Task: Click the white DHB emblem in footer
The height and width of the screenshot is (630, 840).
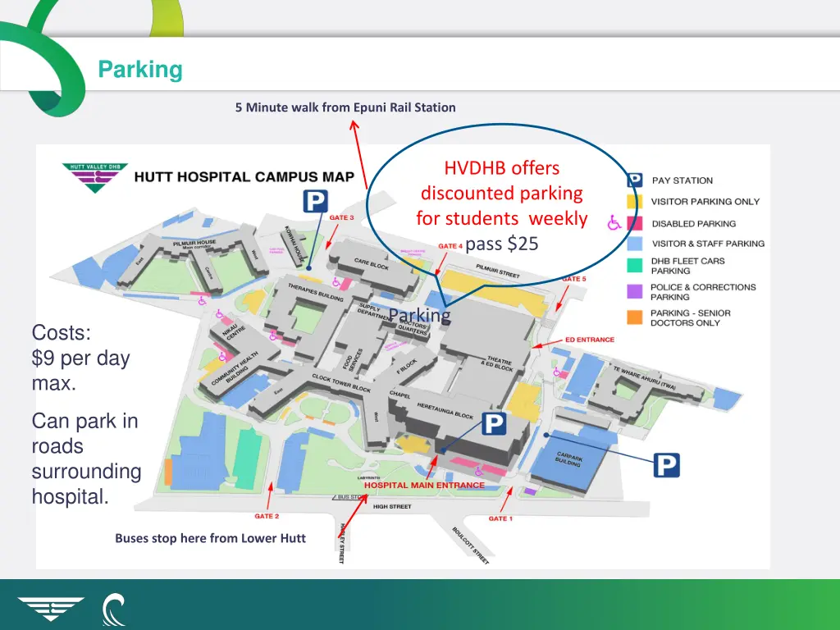Action: point(51,609)
